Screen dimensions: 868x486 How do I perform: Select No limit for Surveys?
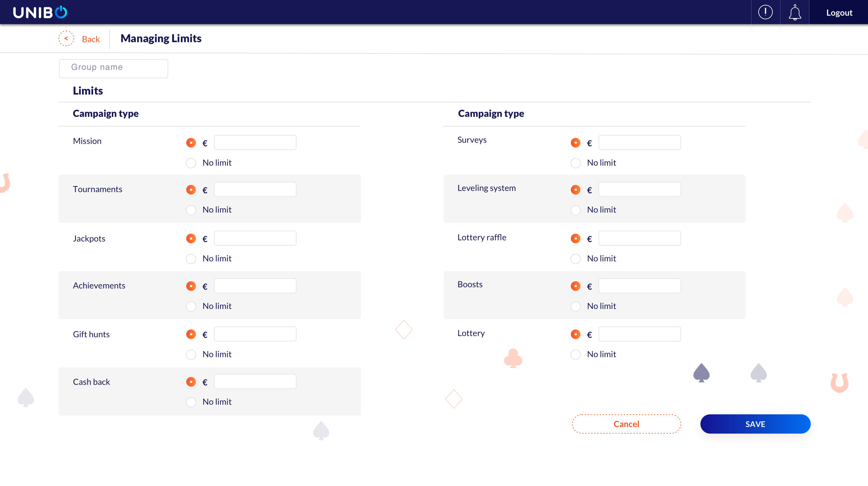pyautogui.click(x=576, y=163)
